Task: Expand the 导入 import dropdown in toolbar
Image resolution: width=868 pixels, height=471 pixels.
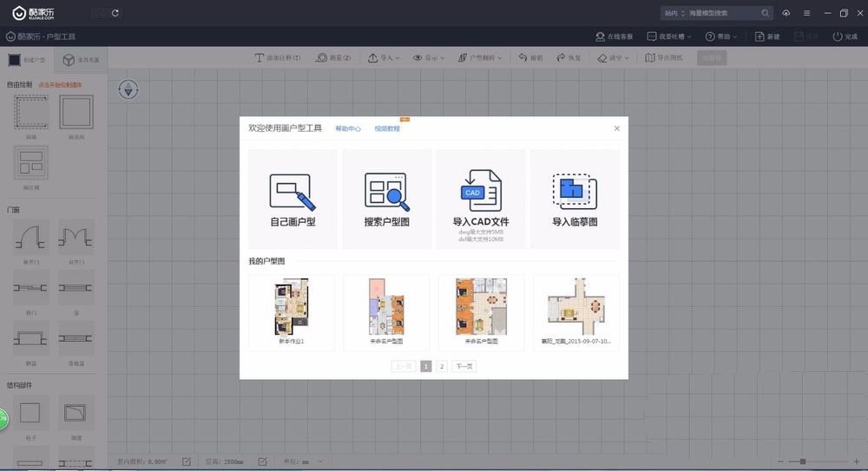Action: (384, 58)
